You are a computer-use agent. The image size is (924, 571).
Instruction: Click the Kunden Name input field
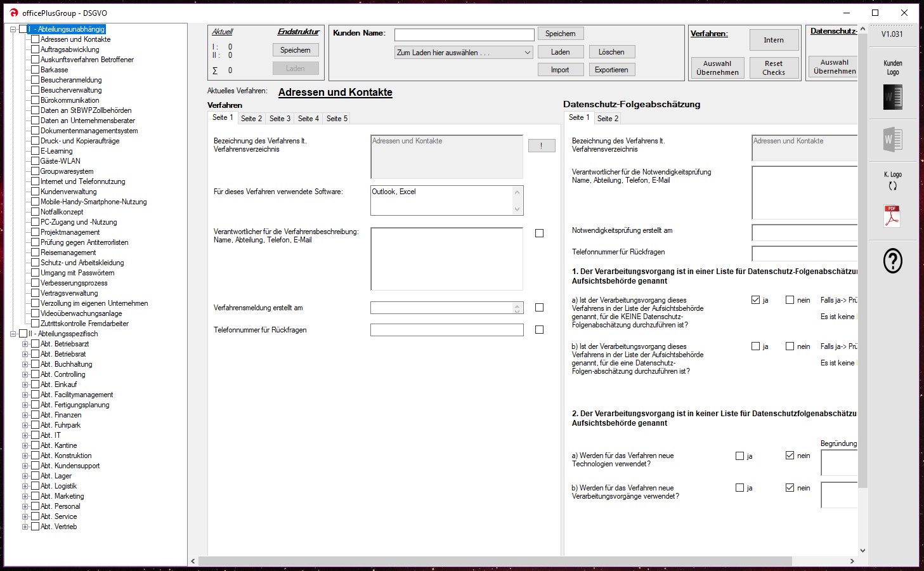point(464,35)
